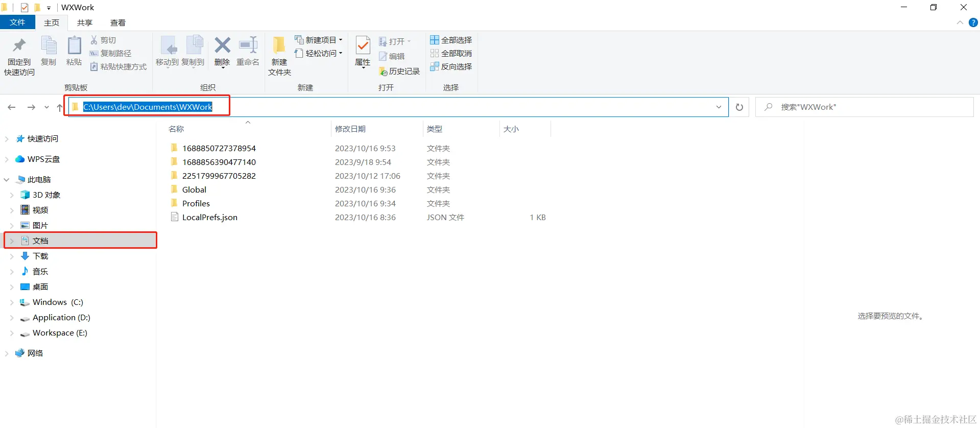Open file History
Screen dimensions: 980x428
click(399, 72)
